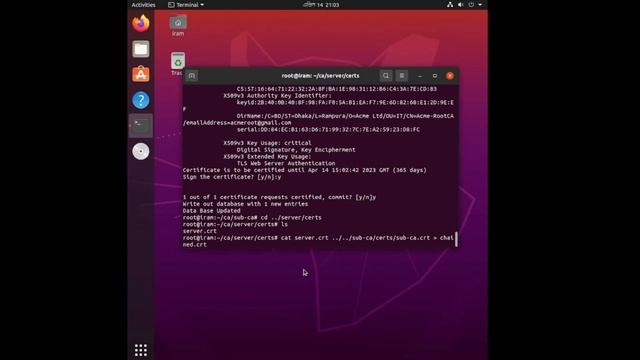640x360 pixels.
Task: Open the Terminal app menu in top bar
Action: [186, 5]
